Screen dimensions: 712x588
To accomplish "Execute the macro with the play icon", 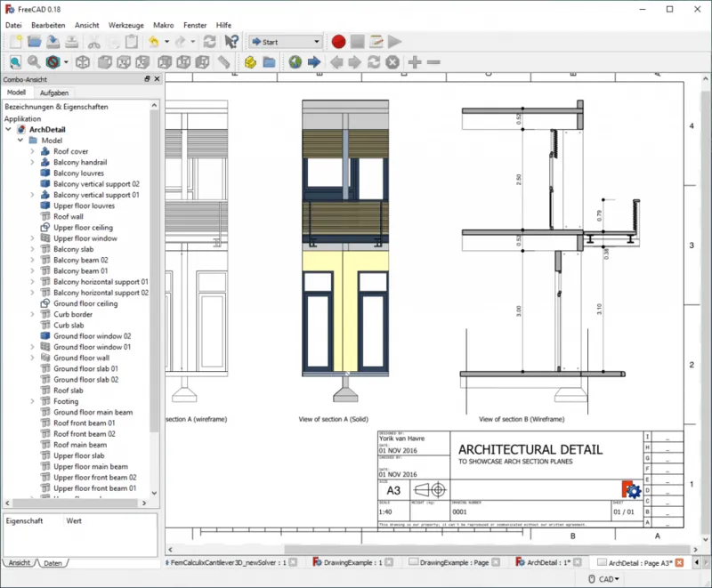I will pyautogui.click(x=392, y=41).
